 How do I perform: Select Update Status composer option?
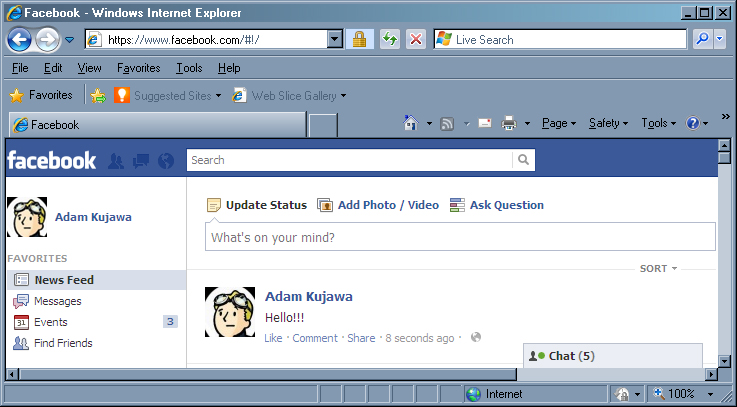point(257,205)
